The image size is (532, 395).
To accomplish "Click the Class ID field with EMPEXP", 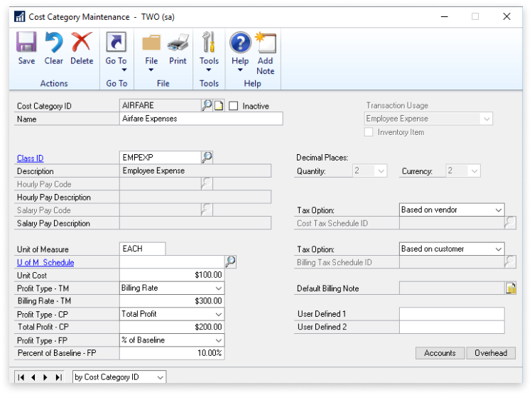I will pyautogui.click(x=161, y=158).
